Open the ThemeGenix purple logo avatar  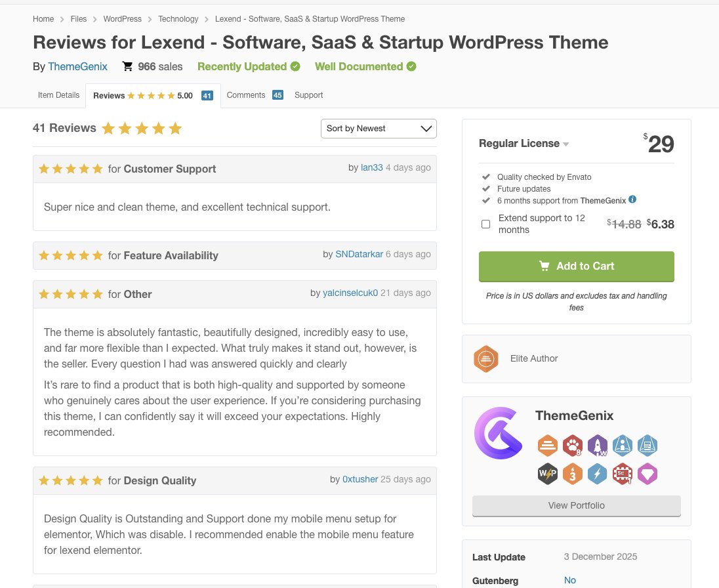pyautogui.click(x=499, y=433)
